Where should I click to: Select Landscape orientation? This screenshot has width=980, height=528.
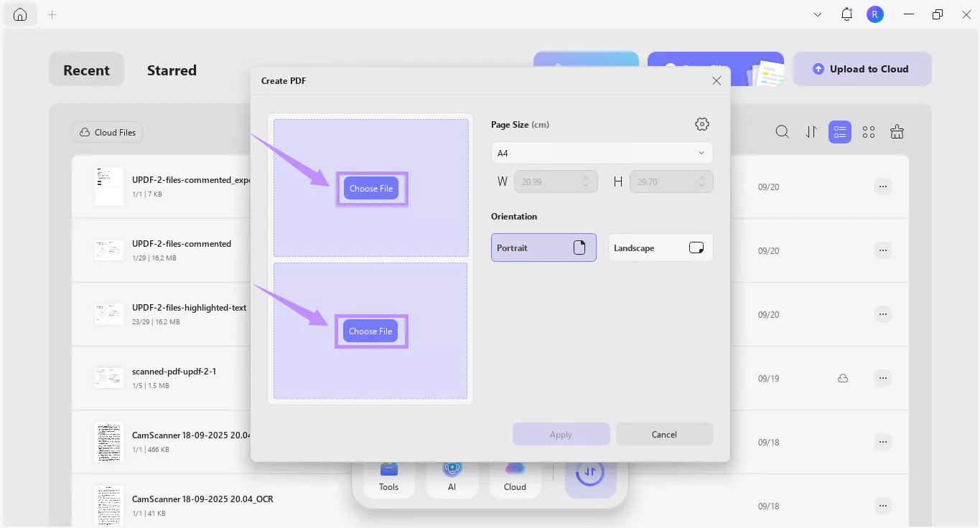coord(660,247)
